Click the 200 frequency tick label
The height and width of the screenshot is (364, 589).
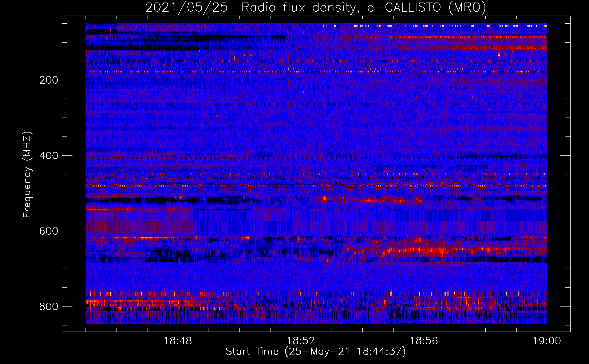49,80
